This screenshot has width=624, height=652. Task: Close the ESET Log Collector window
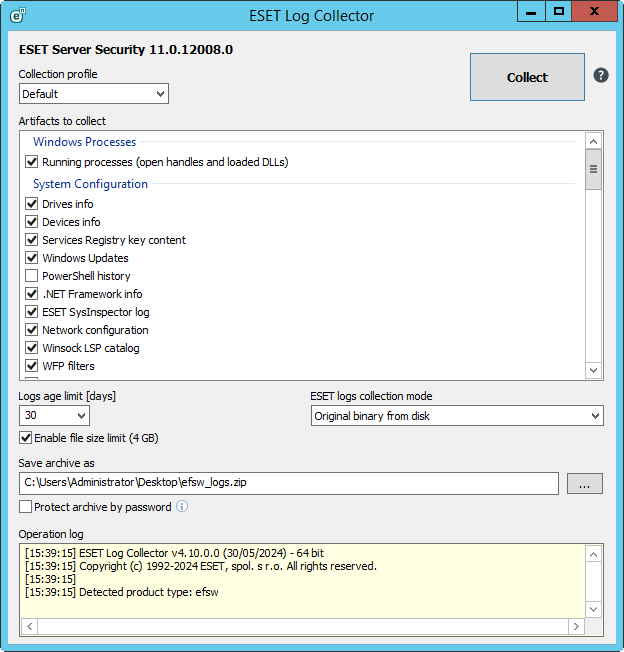(594, 12)
